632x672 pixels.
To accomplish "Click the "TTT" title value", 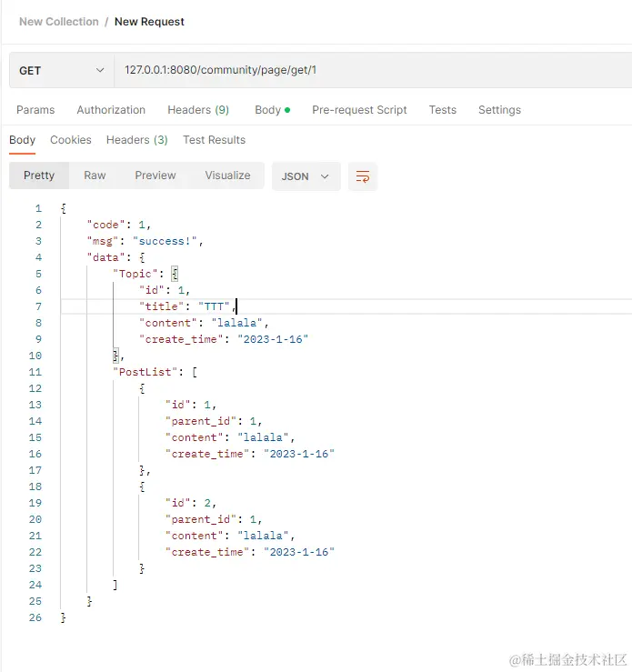I will [214, 306].
